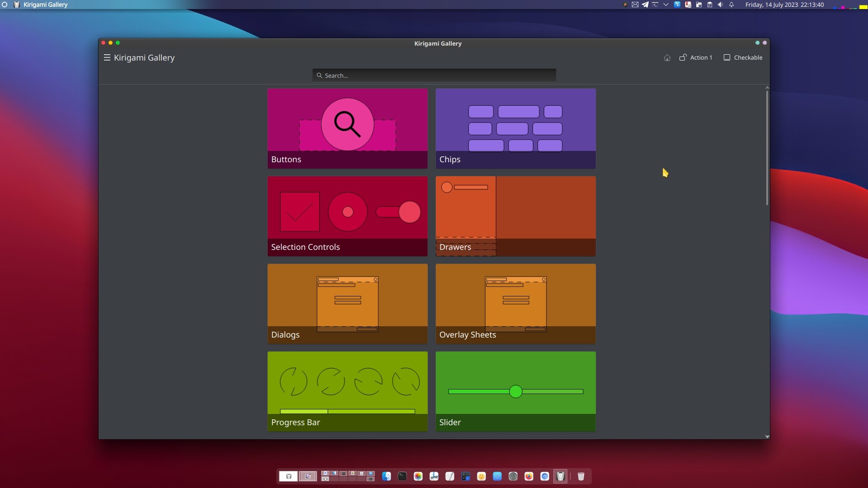The height and width of the screenshot is (488, 868).
Task: Launch the Calculator from the dock
Action: pyautogui.click(x=466, y=476)
